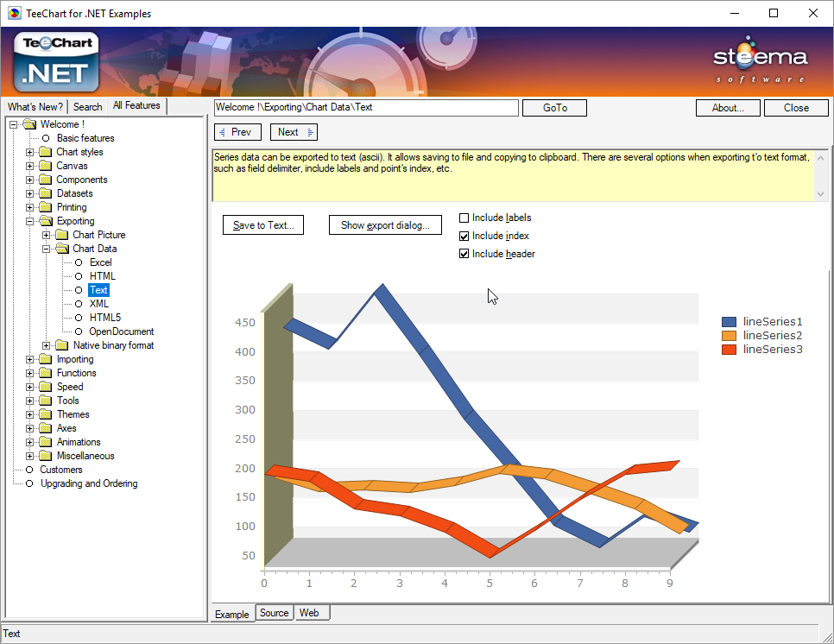Click the Themes folder icon
The height and width of the screenshot is (644, 834).
click(45, 414)
